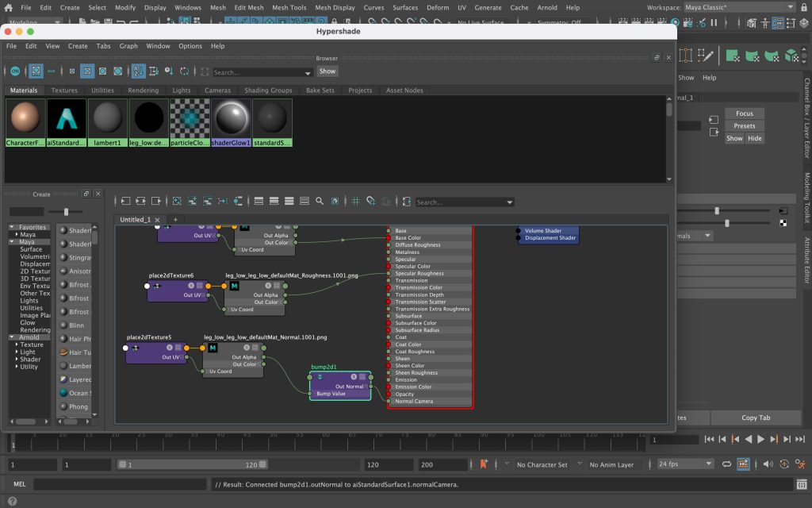Click the add selected nodes to graph icon
Screen dimensions: 812x508
[192, 201]
